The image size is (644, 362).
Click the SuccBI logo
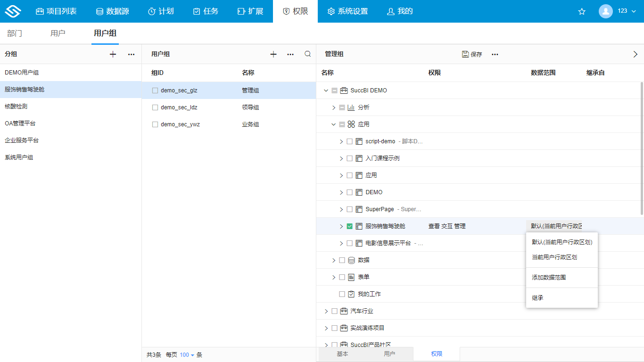[13, 11]
